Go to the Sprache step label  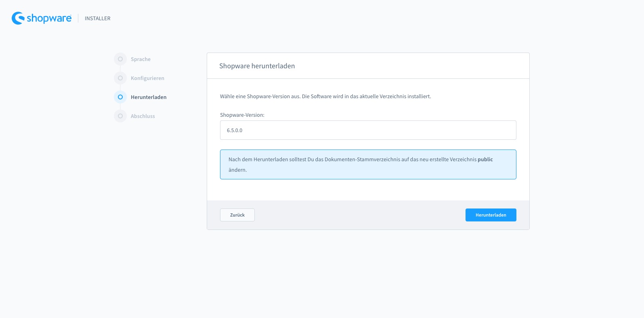click(141, 59)
